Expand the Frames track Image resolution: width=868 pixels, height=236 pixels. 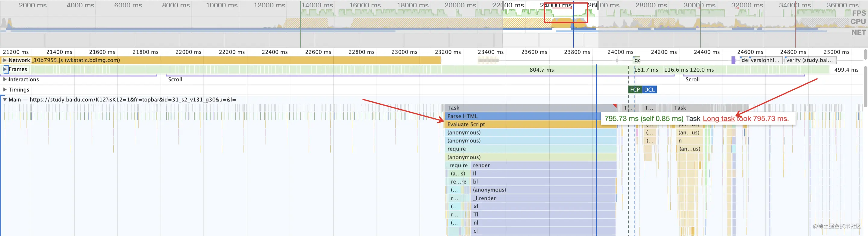5,69
